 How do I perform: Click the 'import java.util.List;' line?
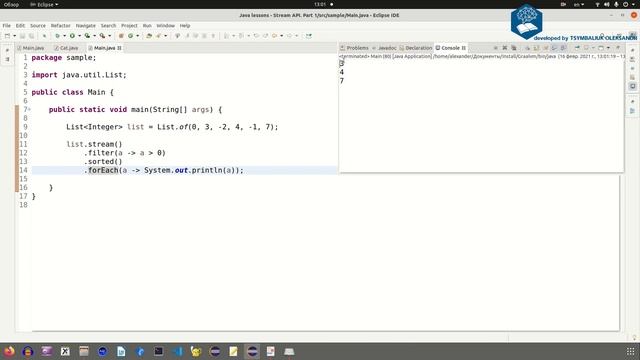coord(79,75)
